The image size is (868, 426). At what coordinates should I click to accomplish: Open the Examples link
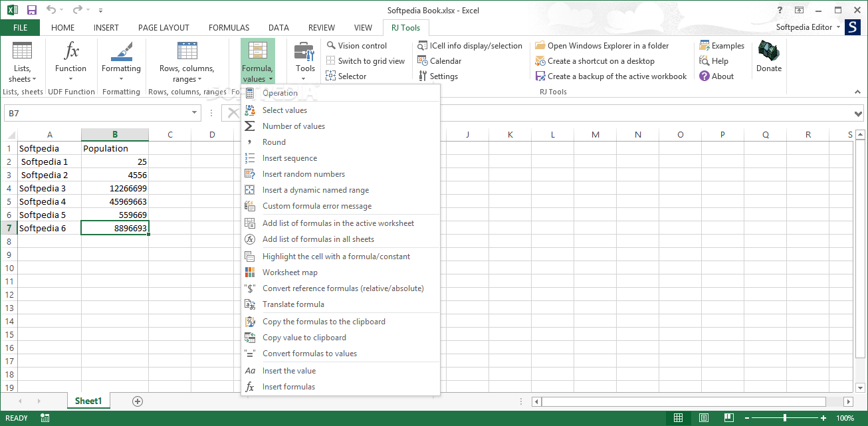click(722, 45)
